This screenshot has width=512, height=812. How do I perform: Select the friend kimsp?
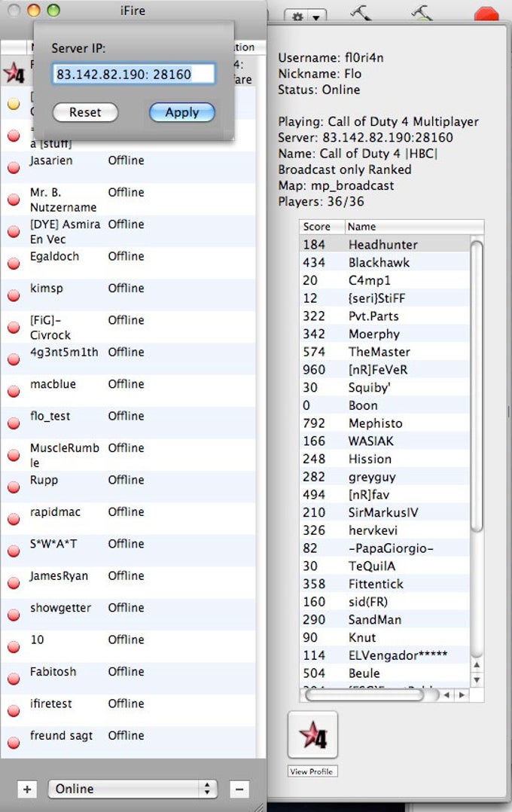[x=128, y=295]
